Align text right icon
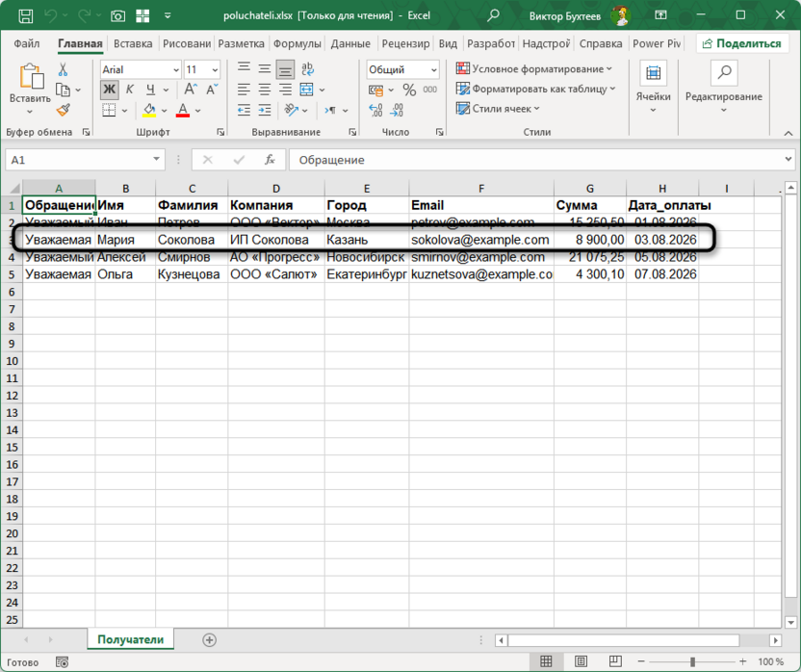The width and height of the screenshot is (801, 672). pyautogui.click(x=285, y=90)
